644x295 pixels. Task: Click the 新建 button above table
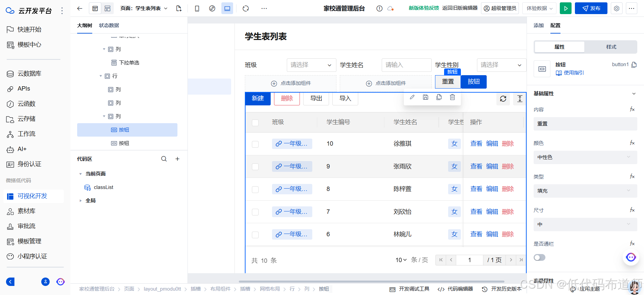click(x=258, y=98)
